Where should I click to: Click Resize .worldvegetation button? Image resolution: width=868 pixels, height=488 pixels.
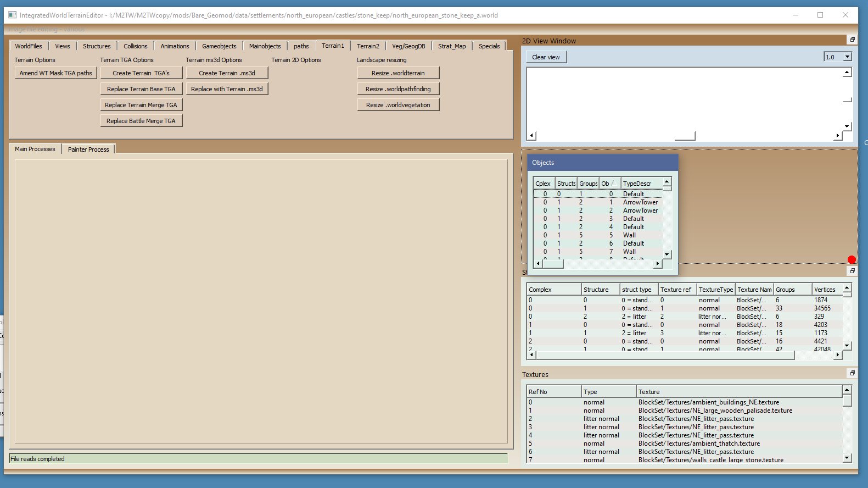tap(398, 105)
